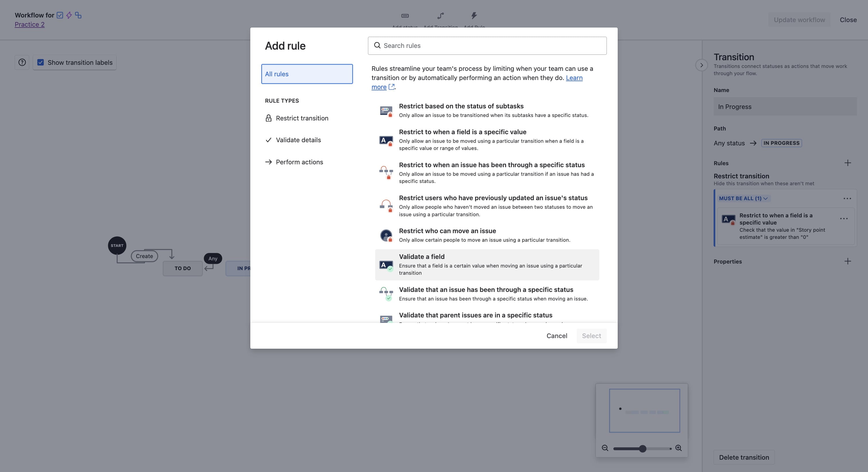This screenshot has width=868, height=472.
Task: Click the IN PROGRESS status lozenge in Path
Action: [x=781, y=143]
